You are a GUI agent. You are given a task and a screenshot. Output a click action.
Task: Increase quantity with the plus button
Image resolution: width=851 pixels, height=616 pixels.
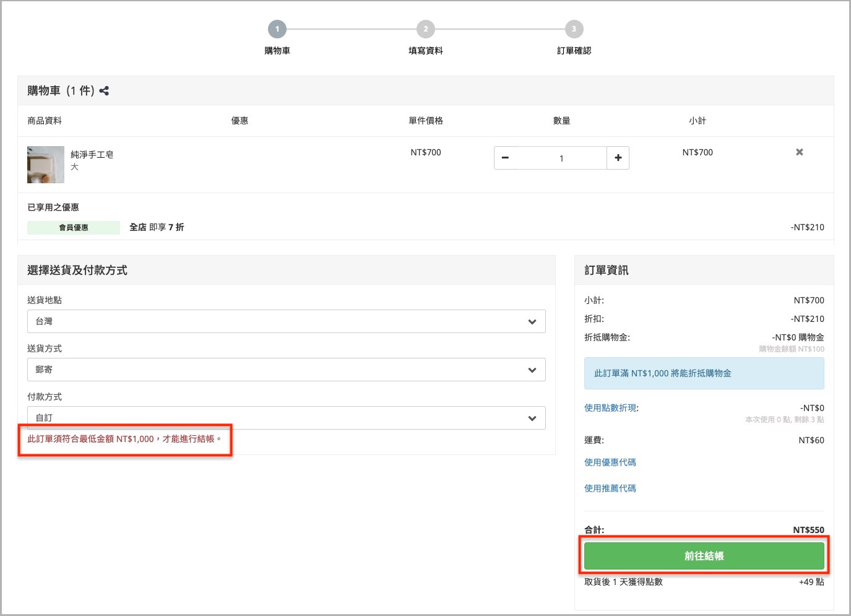pos(618,158)
